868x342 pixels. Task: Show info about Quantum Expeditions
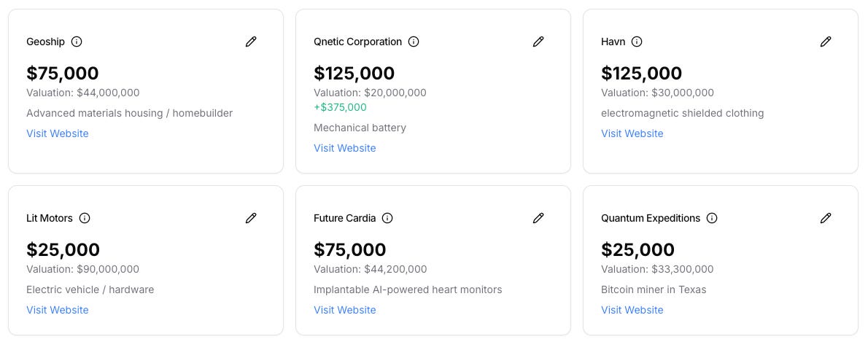[712, 218]
